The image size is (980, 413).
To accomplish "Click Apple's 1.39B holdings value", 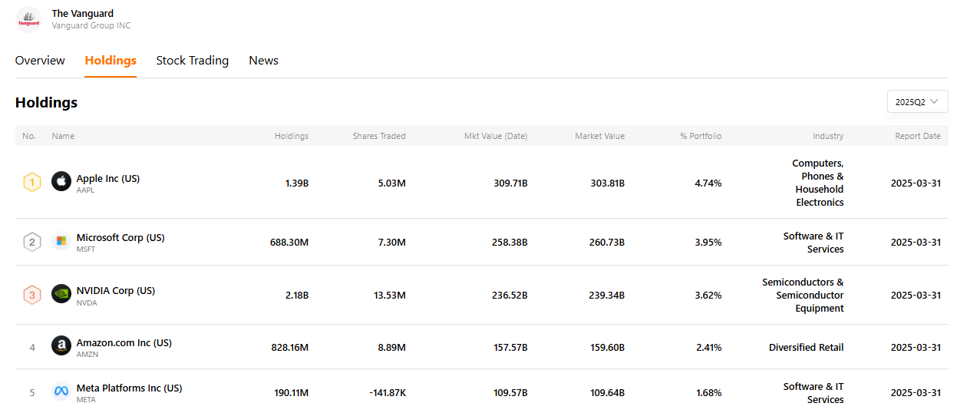I will [296, 183].
